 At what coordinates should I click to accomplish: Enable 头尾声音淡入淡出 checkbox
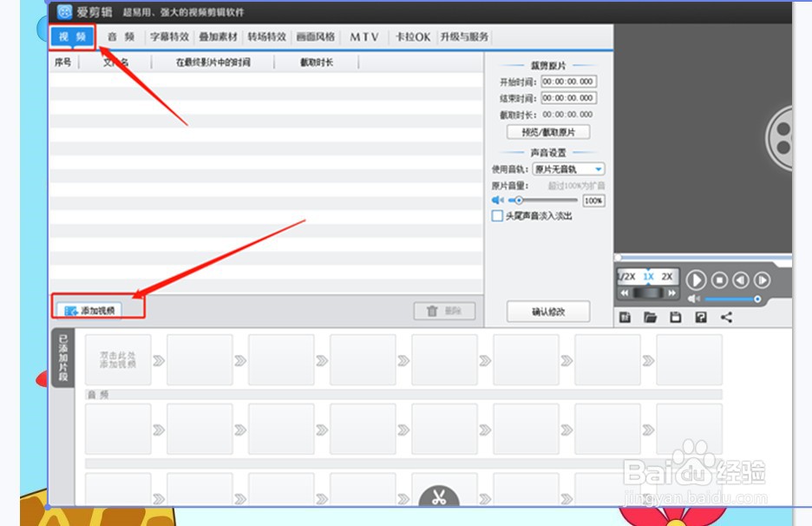(497, 215)
